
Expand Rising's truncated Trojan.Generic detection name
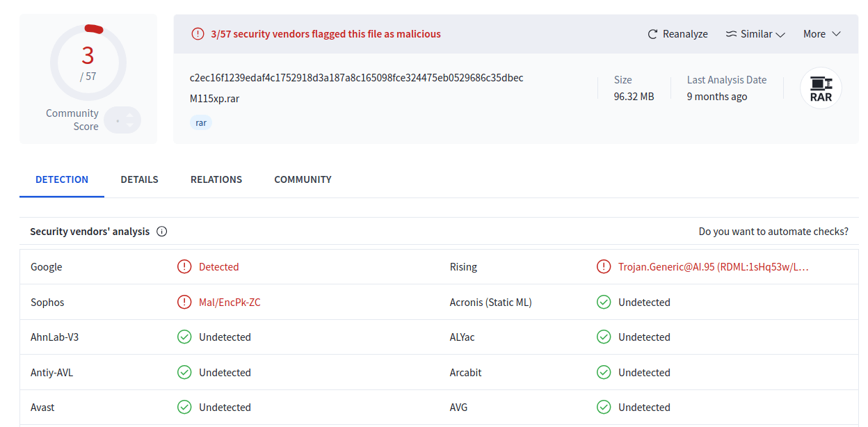[x=711, y=266]
